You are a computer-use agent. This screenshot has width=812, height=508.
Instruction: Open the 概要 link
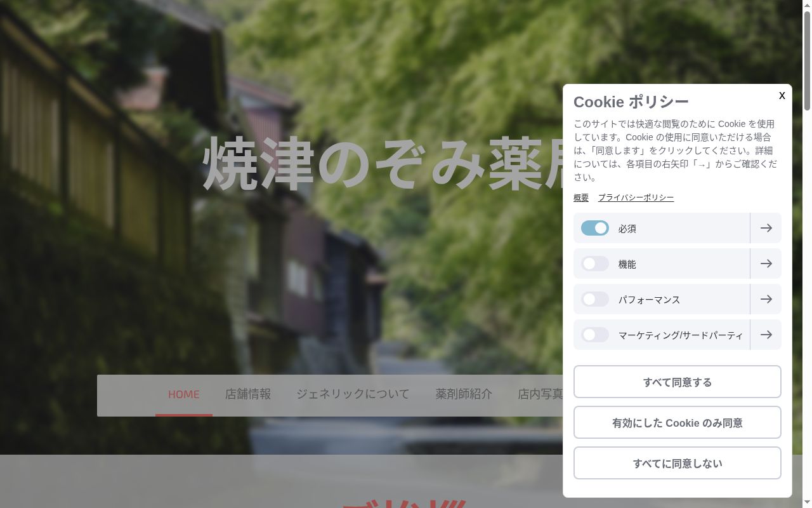pos(581,197)
